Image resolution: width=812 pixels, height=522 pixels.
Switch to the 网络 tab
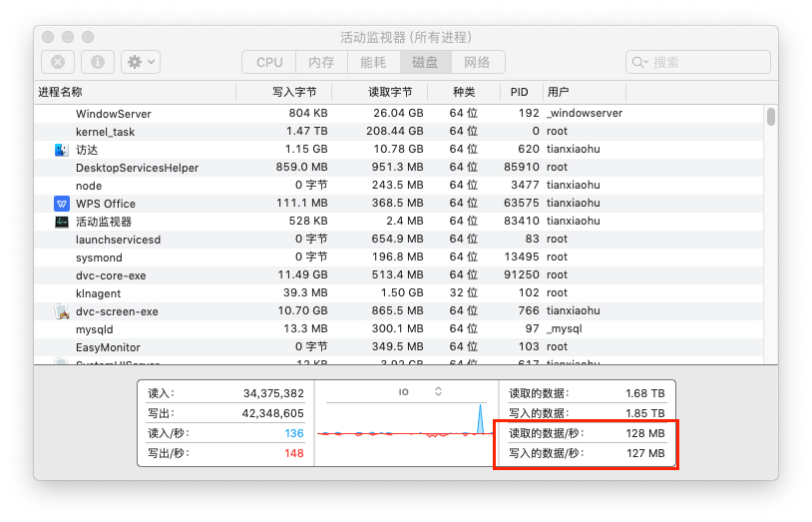pos(478,62)
